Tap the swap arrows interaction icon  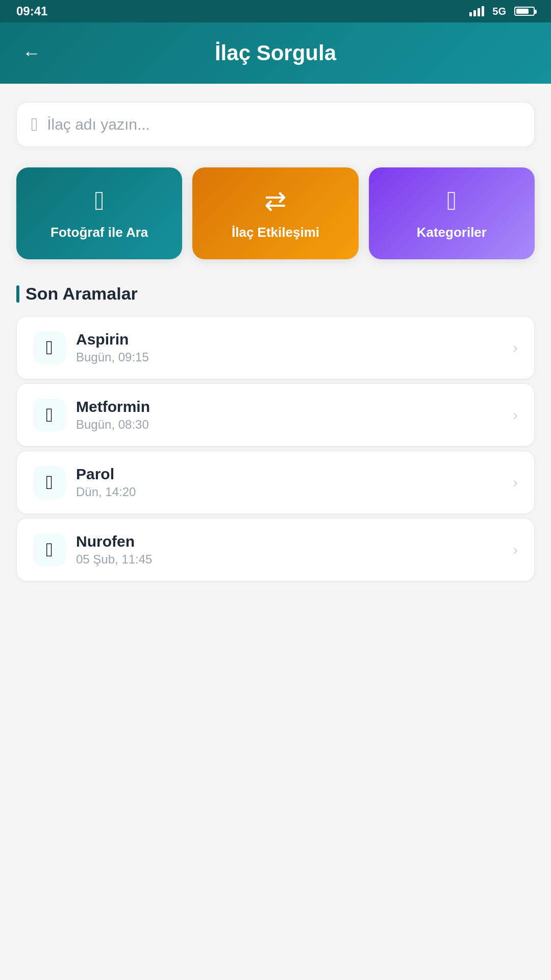pos(275,201)
